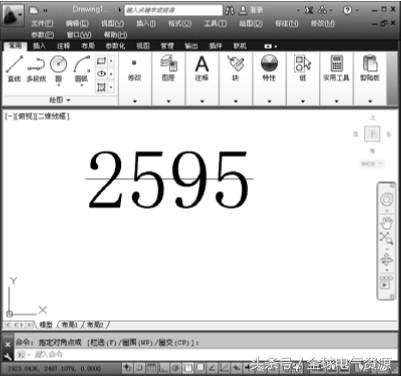The height and width of the screenshot is (376, 401).
Task: Click Zoom Extents on navigation bar
Action: point(386,238)
